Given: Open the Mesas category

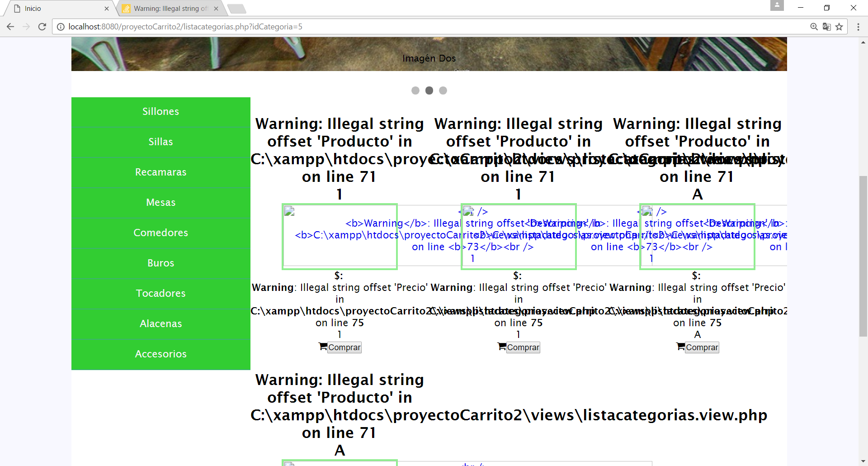Looking at the screenshot, I should (161, 203).
